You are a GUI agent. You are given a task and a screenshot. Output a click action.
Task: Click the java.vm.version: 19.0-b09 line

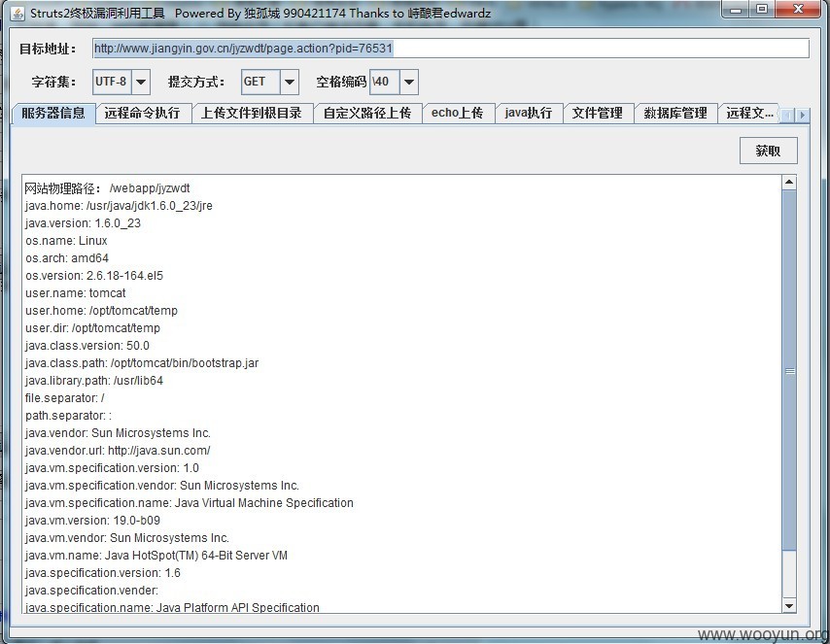click(92, 521)
